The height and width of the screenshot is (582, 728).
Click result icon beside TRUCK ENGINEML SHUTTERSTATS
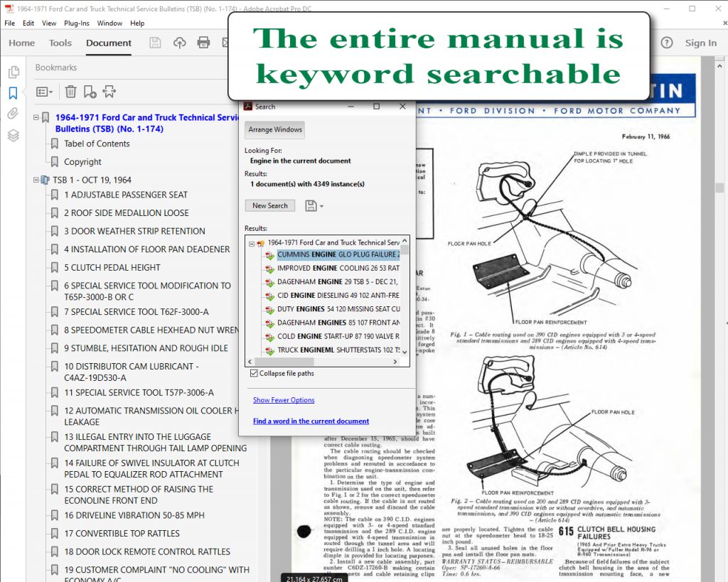[x=269, y=350]
